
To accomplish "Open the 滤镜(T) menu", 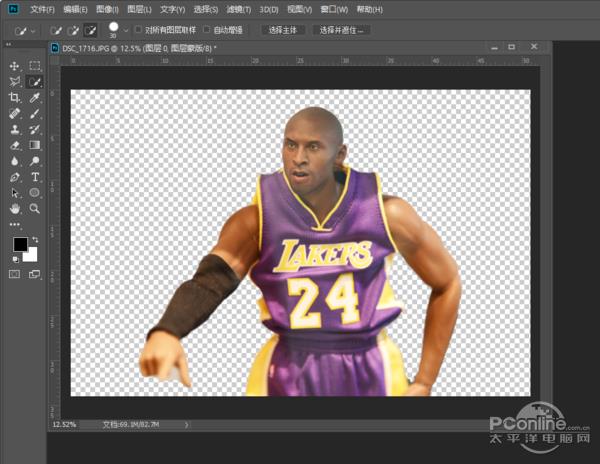I will coord(239,9).
